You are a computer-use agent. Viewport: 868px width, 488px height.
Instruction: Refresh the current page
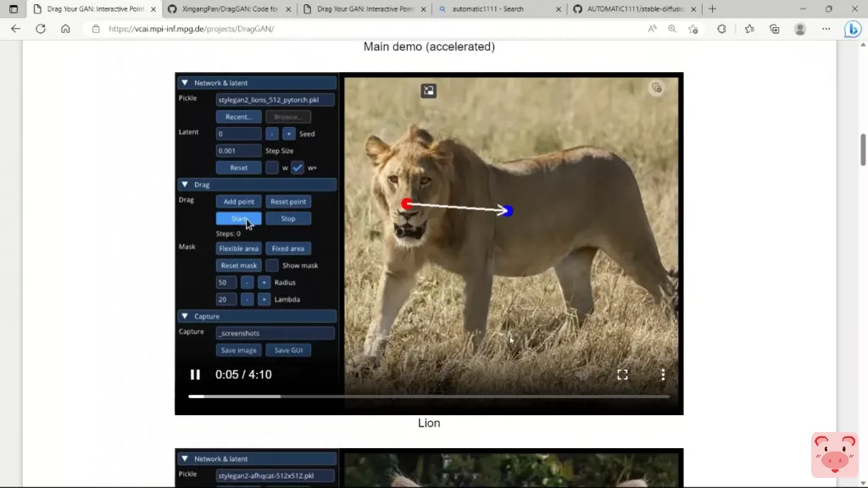coord(41,29)
